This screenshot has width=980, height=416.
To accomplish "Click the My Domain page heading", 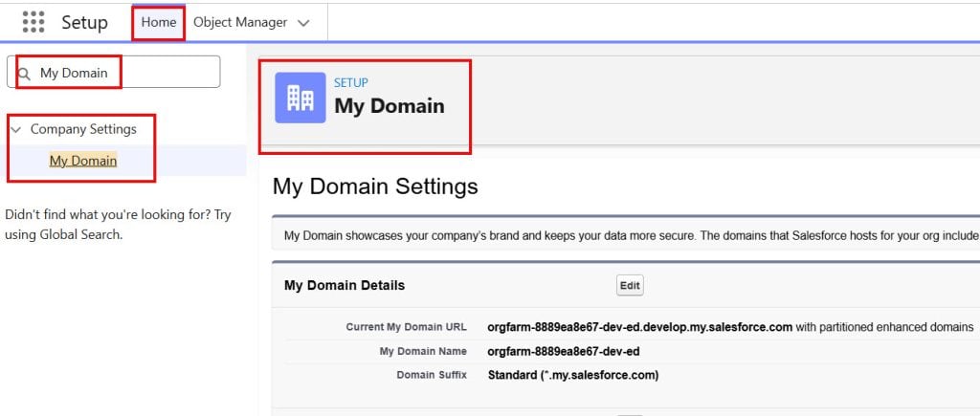I will coord(390,105).
